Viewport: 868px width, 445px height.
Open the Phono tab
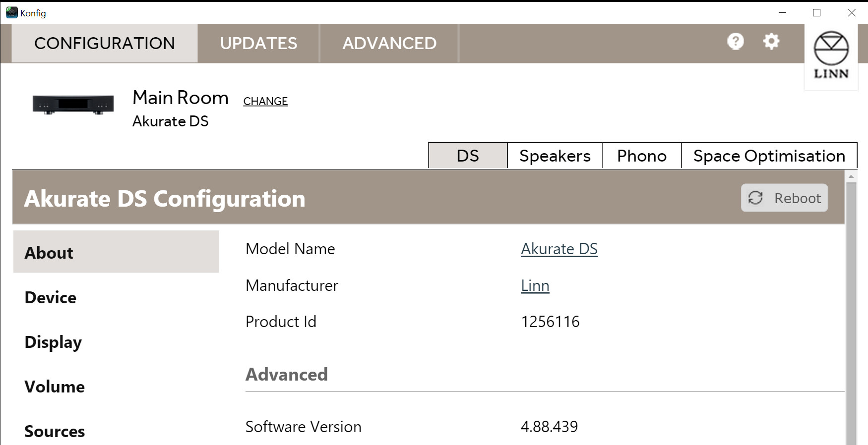click(642, 156)
